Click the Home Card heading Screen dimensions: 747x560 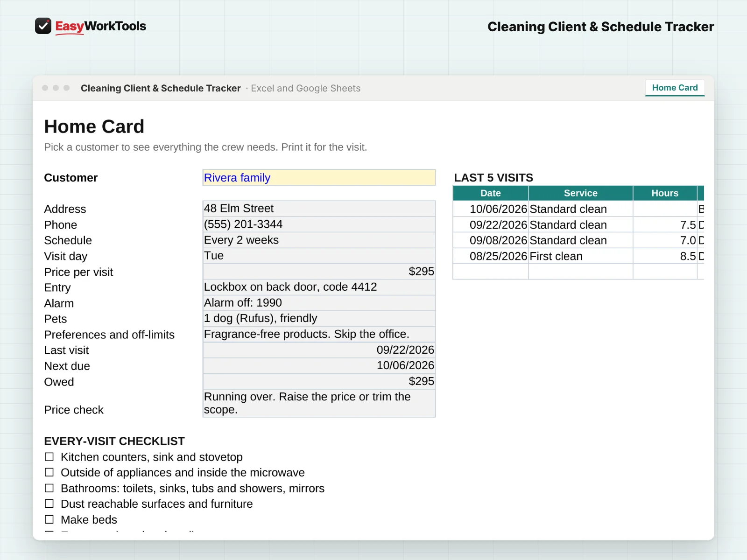click(94, 126)
